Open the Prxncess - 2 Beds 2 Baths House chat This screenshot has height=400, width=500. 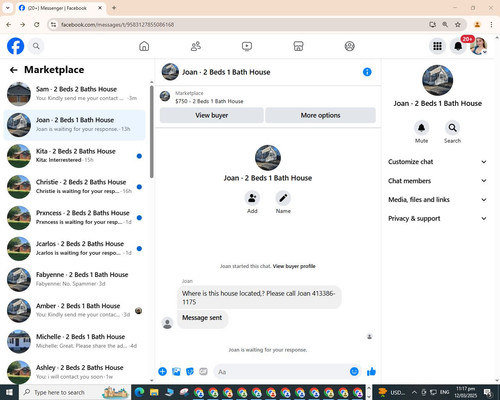75,218
